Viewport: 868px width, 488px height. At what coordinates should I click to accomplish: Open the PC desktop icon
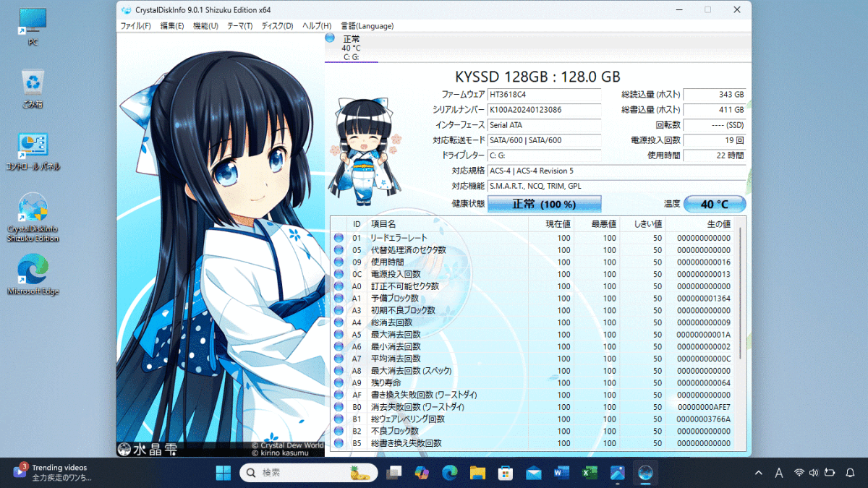pyautogui.click(x=33, y=27)
